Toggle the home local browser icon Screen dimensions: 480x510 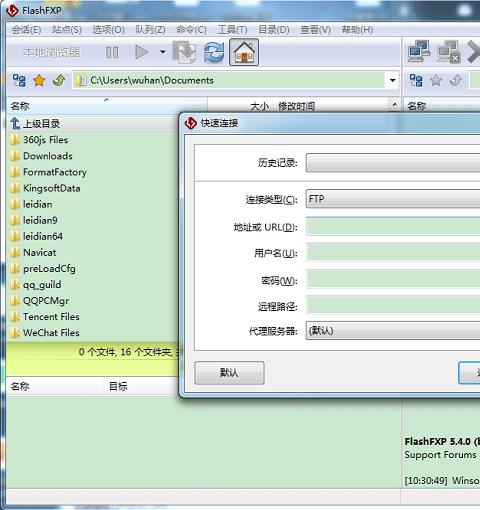pos(244,52)
